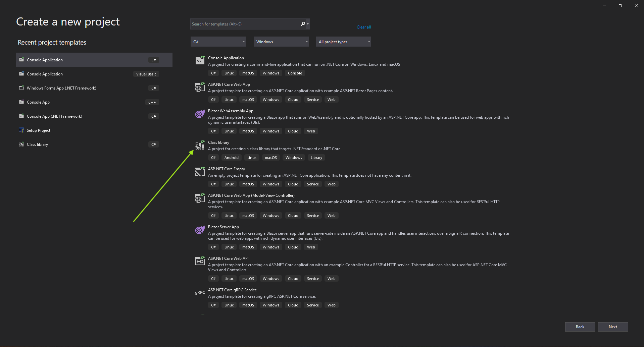Open the Windows platform filter dropdown
This screenshot has width=644, height=347.
(x=281, y=42)
